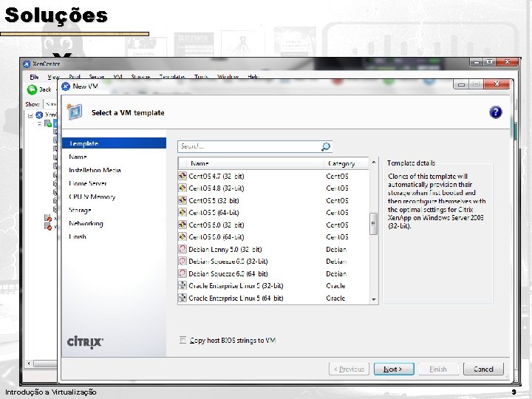Select the Networking wizard step
The image size is (532, 399).
click(x=86, y=223)
